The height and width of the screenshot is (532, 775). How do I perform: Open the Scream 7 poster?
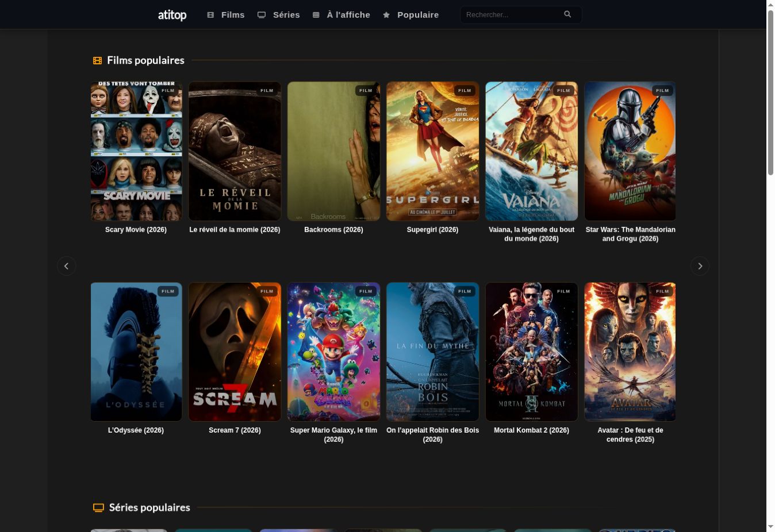point(235,352)
